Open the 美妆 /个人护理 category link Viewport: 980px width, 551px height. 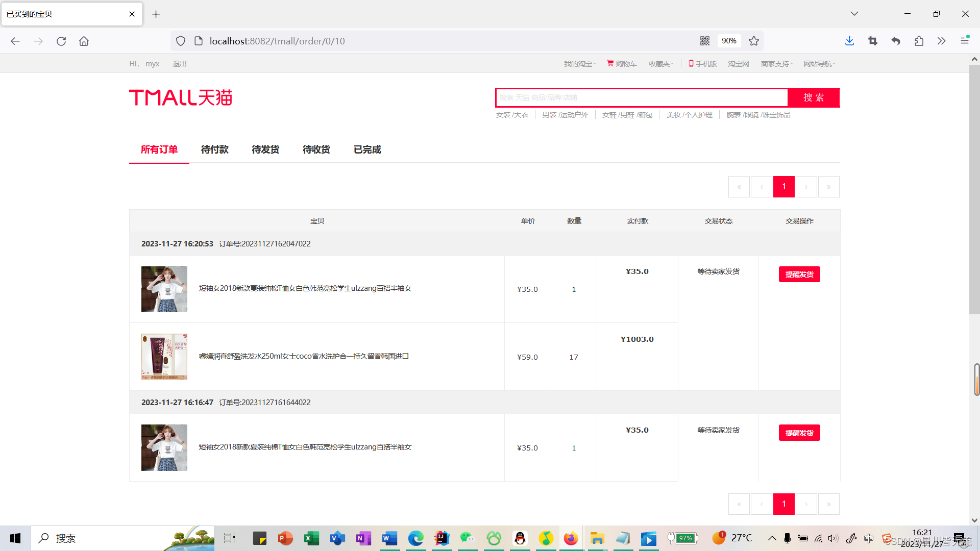tap(689, 115)
